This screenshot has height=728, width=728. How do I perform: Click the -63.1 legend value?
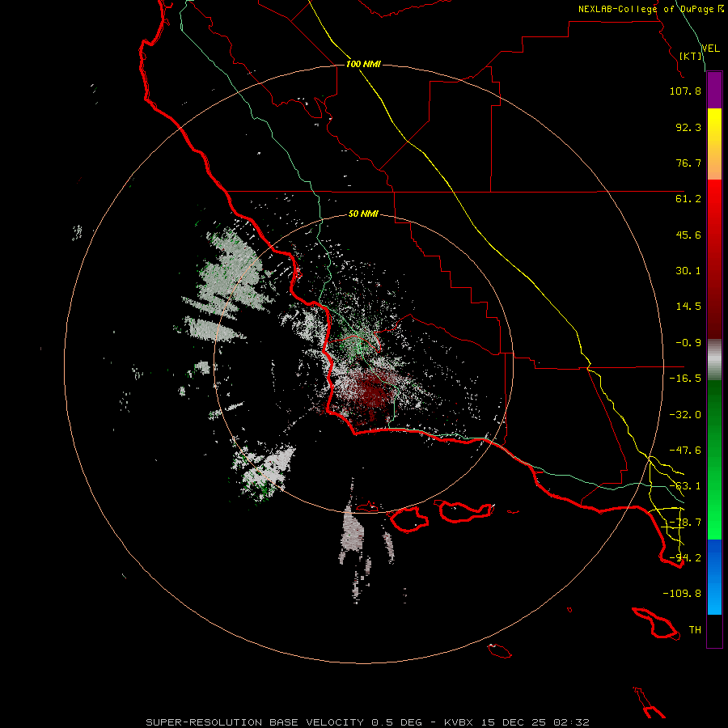pyautogui.click(x=685, y=486)
